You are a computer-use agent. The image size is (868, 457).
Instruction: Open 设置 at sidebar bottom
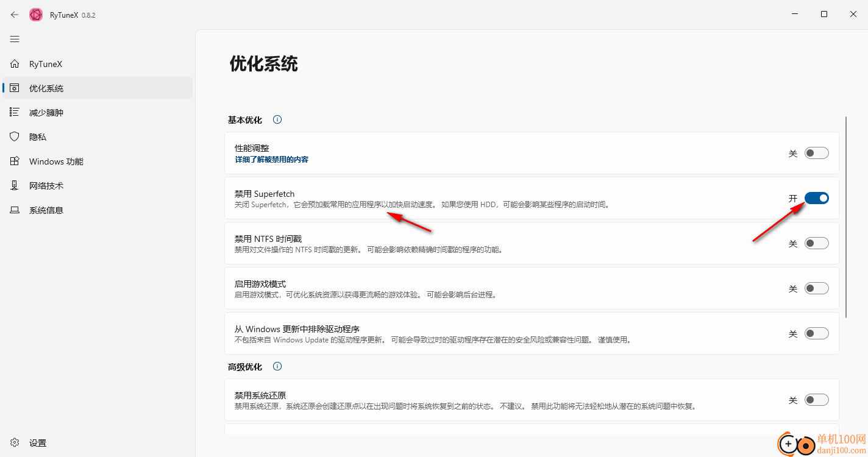(x=98, y=443)
